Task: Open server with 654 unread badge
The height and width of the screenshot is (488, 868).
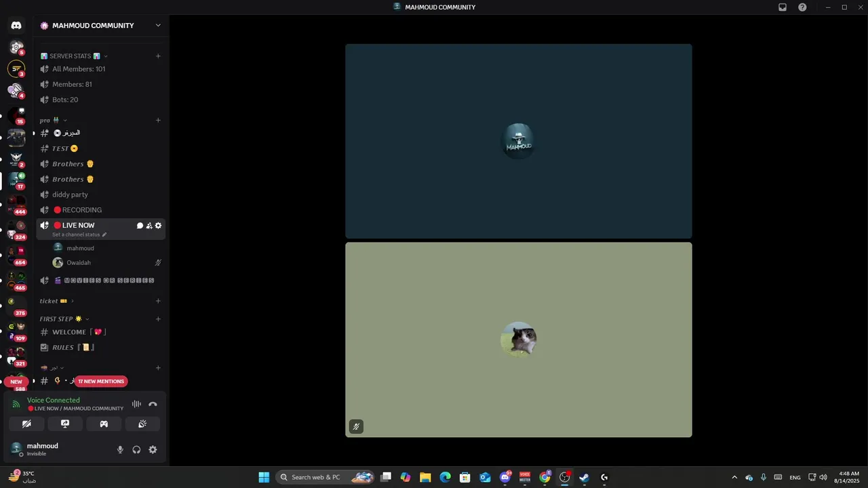Action: click(16, 255)
